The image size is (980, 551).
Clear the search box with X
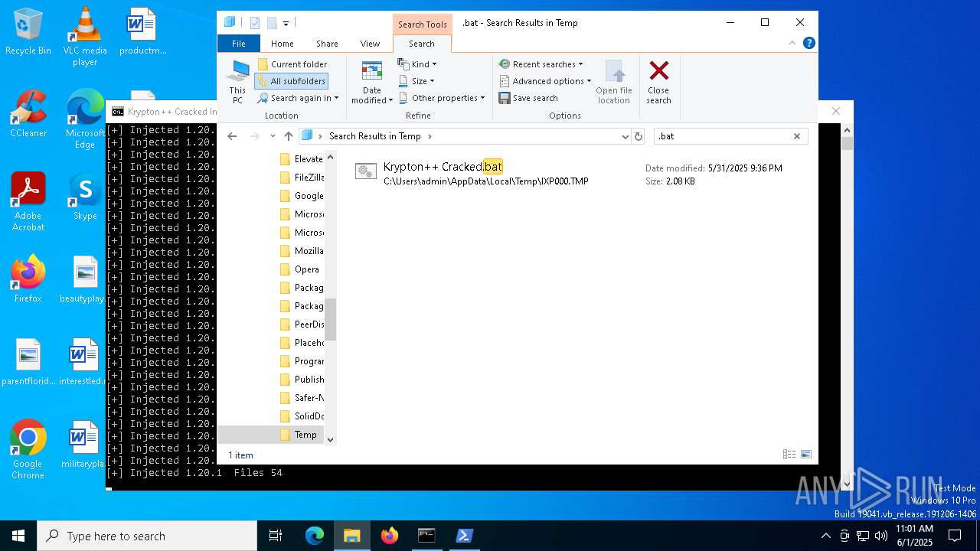[797, 136]
